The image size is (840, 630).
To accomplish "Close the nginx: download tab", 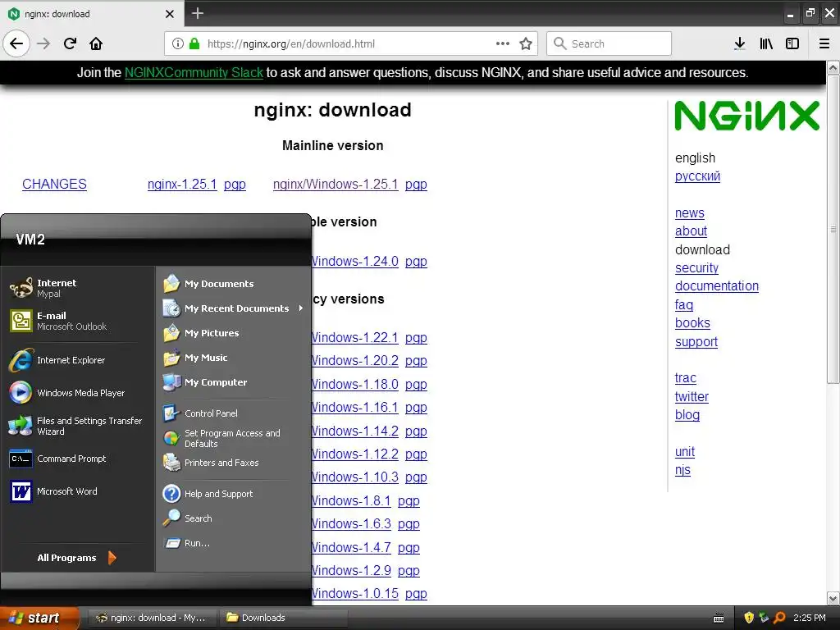I will point(169,14).
